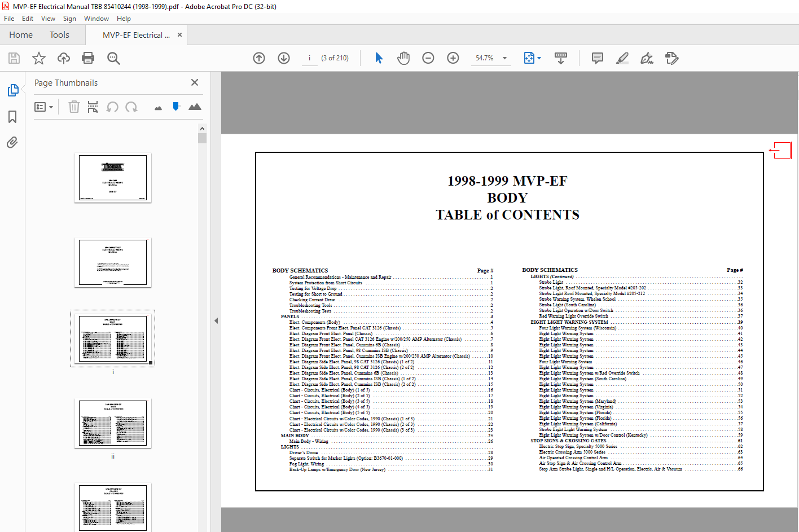Select the Thomas cover page thumbnail

tap(113, 178)
